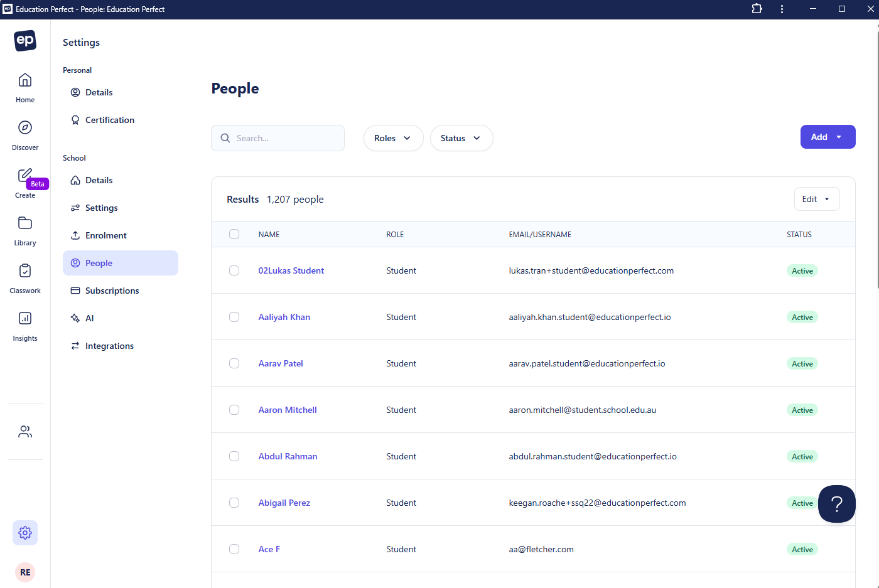This screenshot has width=879, height=588.
Task: Open the Status filter dropdown
Action: click(x=461, y=138)
